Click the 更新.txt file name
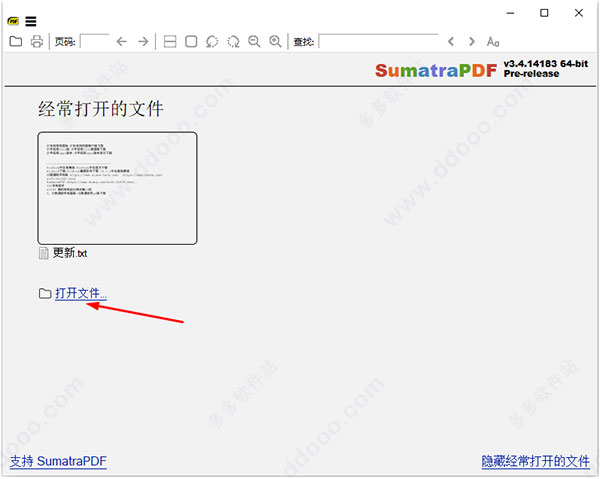The image size is (600, 479). point(70,253)
